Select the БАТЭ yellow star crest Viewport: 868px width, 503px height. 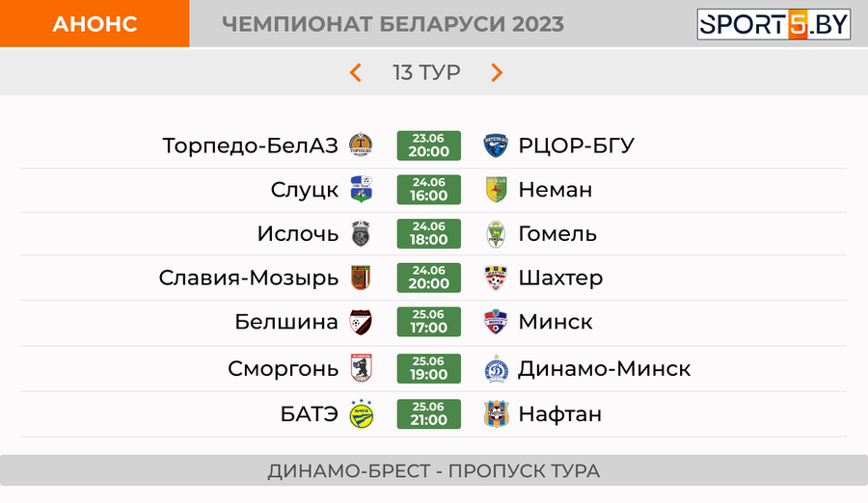[361, 413]
